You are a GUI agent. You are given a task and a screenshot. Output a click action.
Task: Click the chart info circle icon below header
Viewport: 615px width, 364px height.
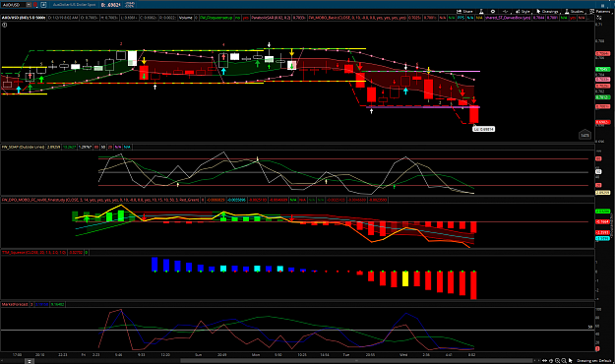tap(4, 25)
